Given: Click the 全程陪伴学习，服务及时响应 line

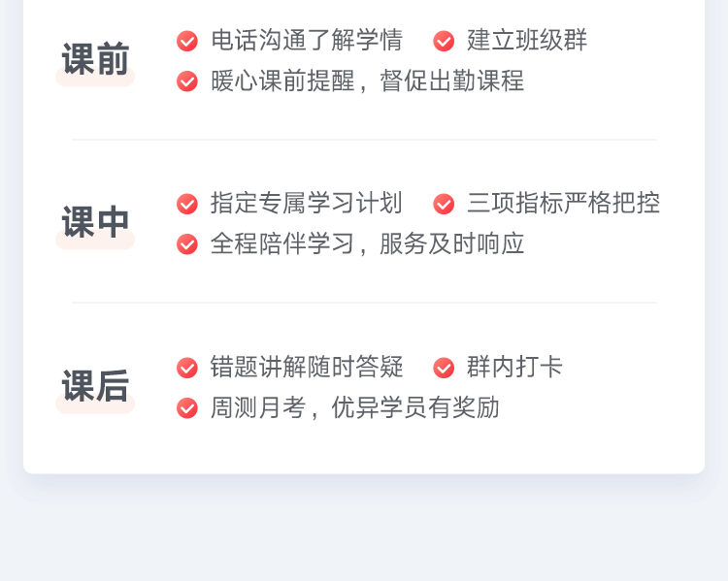Looking at the screenshot, I should 367,244.
